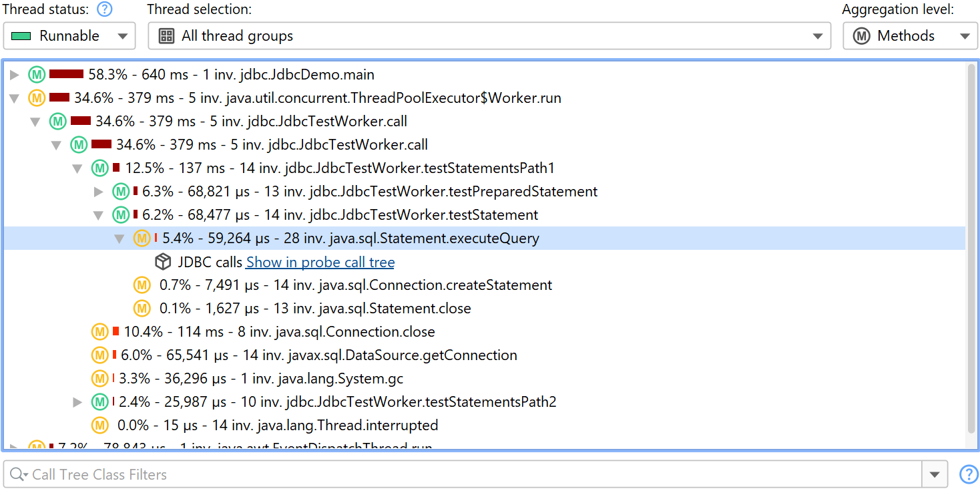Viewport: 980px width, 491px height.
Task: Click the green icon for testPreparedStatement
Action: [x=121, y=192]
